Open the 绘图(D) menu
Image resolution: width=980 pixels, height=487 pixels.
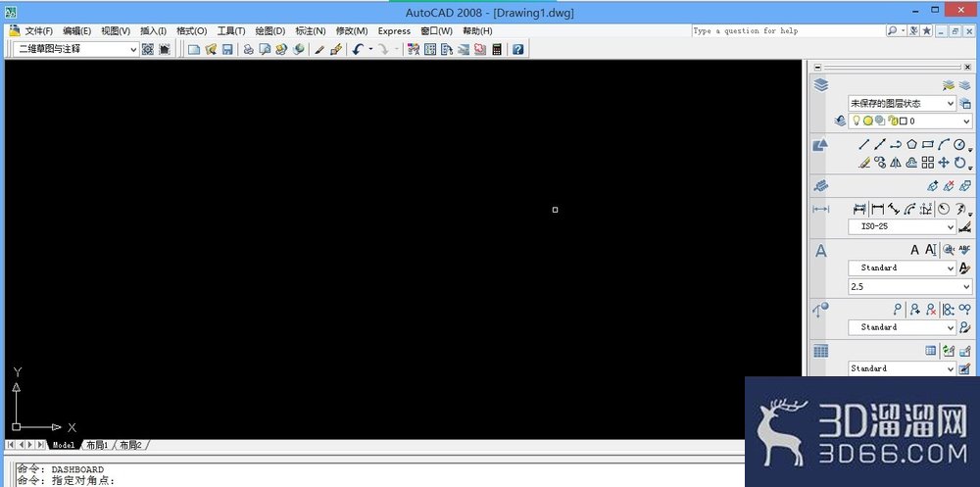point(270,30)
